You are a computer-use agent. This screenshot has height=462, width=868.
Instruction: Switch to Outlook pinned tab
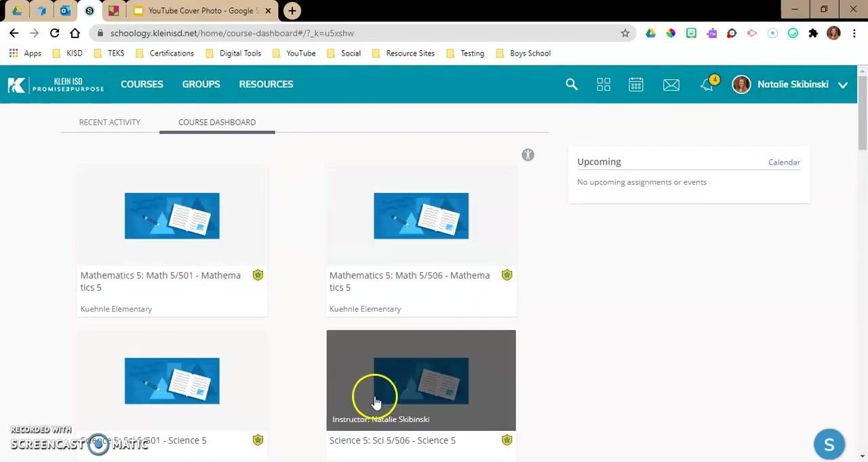[x=65, y=11]
